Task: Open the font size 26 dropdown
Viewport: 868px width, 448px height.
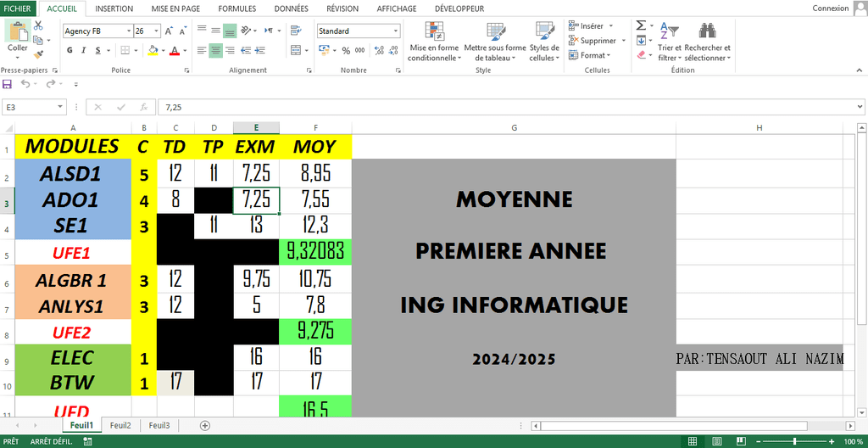Action: tap(157, 31)
